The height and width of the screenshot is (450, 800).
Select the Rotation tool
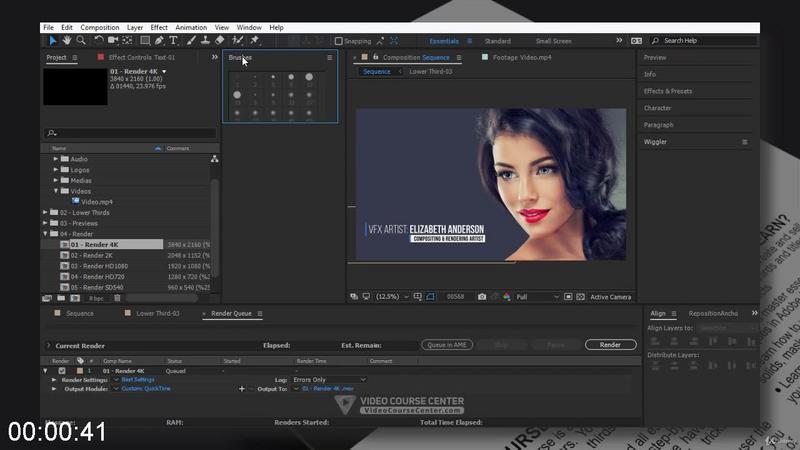[98, 40]
